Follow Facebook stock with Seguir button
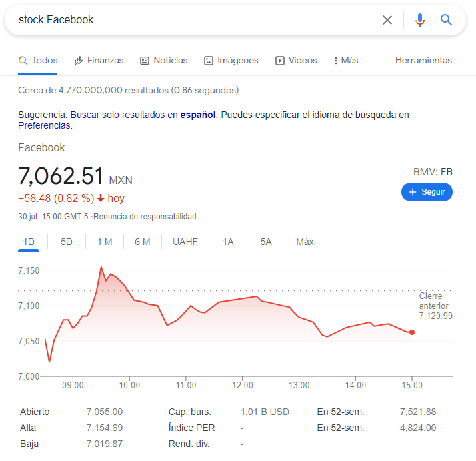This screenshot has width=476, height=461. click(x=427, y=192)
